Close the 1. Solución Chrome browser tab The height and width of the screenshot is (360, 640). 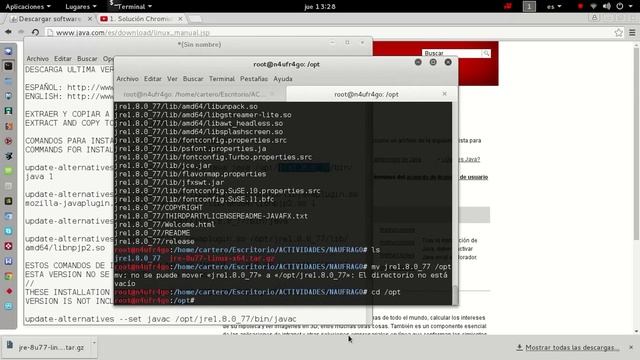[x=180, y=19]
